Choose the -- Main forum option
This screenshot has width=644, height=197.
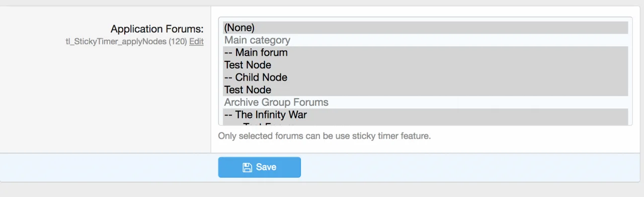426,52
